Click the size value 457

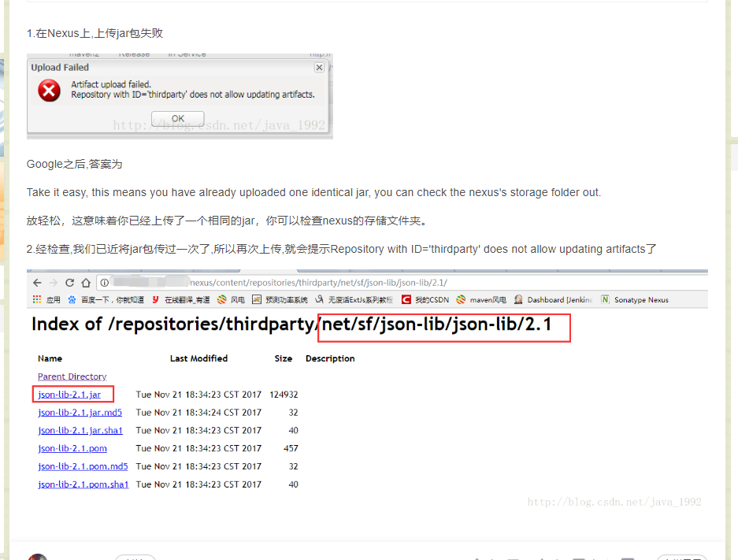(291, 448)
